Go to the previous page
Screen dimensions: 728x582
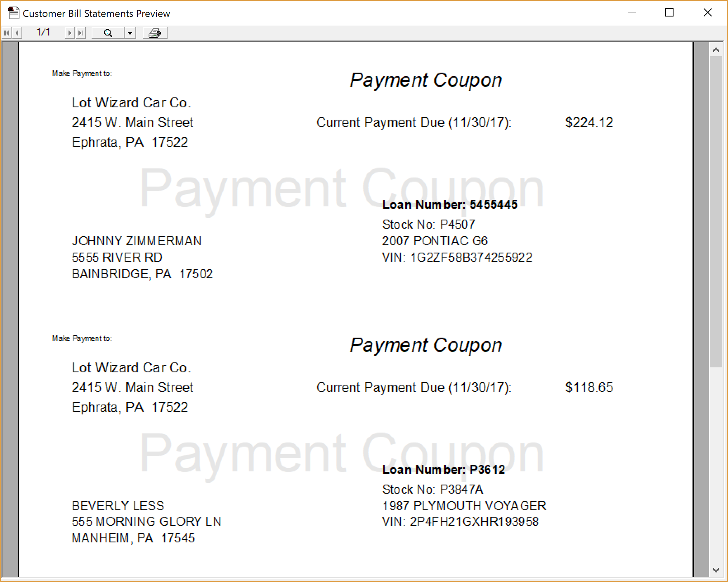17,33
